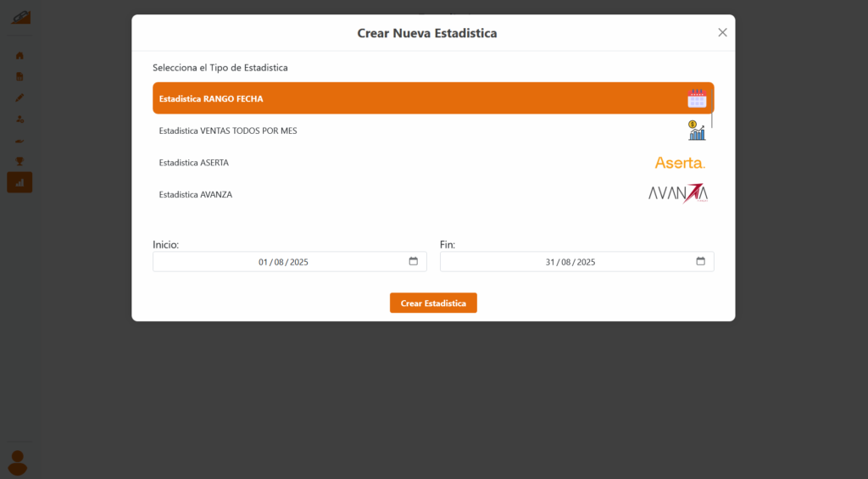The width and height of the screenshot is (868, 479).
Task: Open the document icon in sidebar
Action: pos(19,76)
